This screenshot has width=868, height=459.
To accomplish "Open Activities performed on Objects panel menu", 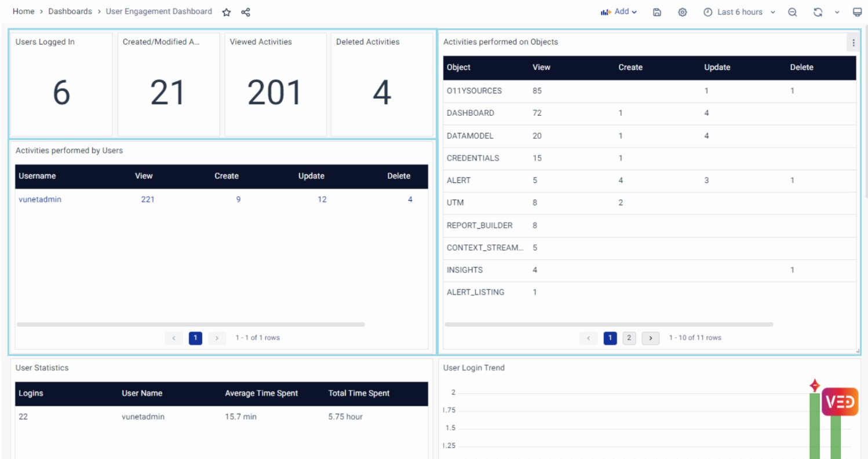I will coord(853,42).
